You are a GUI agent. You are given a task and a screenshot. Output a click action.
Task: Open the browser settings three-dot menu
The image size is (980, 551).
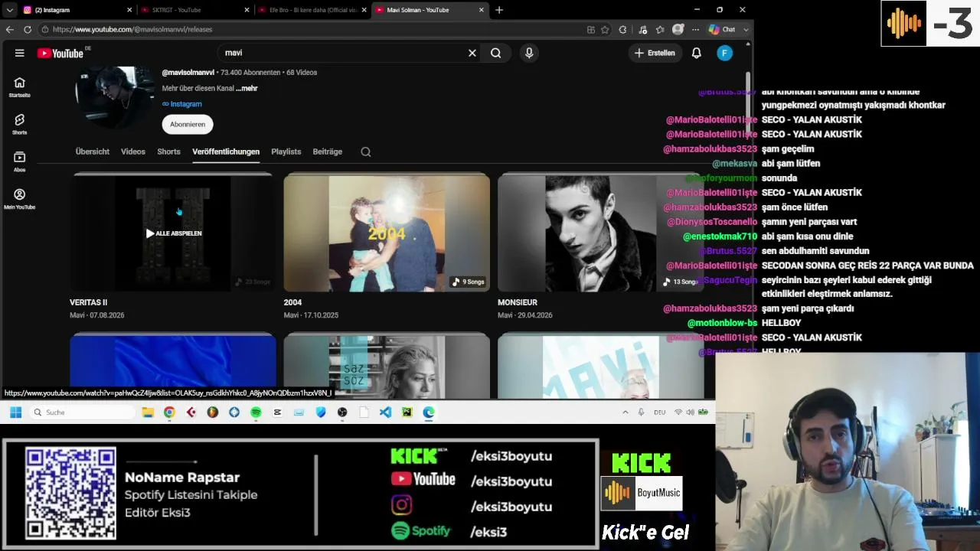[695, 29]
